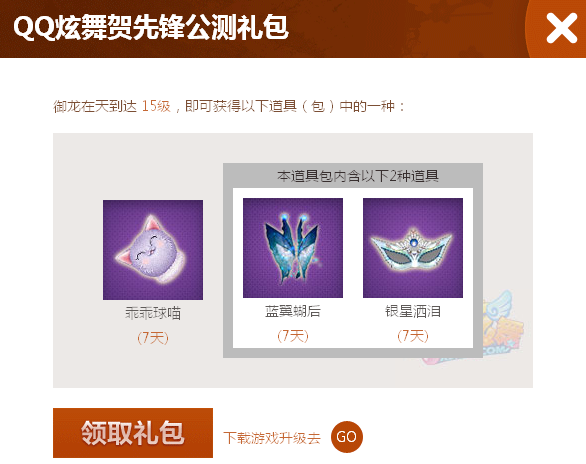Image resolution: width=586 pixels, height=464 pixels.
Task: Click the 蓝翼蝴后 item name label
Action: pos(293,311)
